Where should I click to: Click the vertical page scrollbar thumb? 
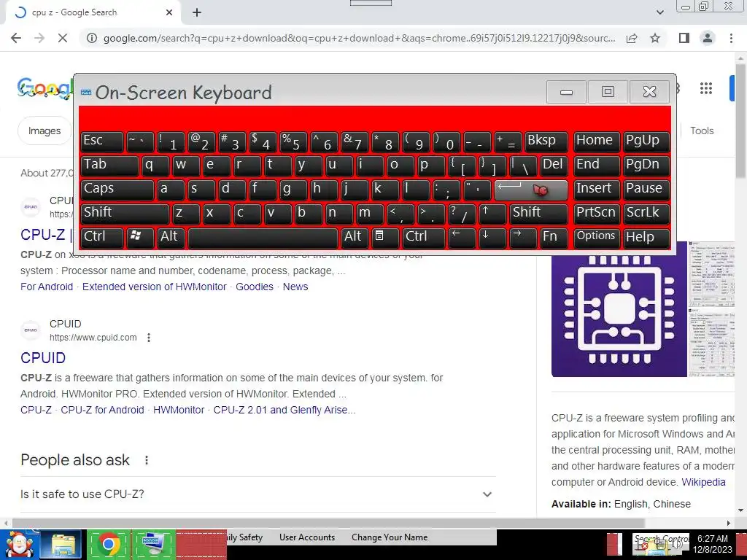(x=740, y=122)
